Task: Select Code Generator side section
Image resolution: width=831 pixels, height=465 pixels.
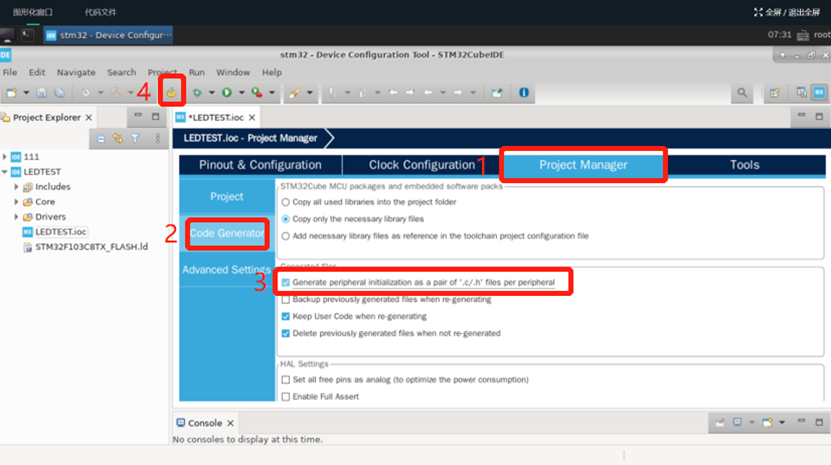Action: tap(227, 233)
